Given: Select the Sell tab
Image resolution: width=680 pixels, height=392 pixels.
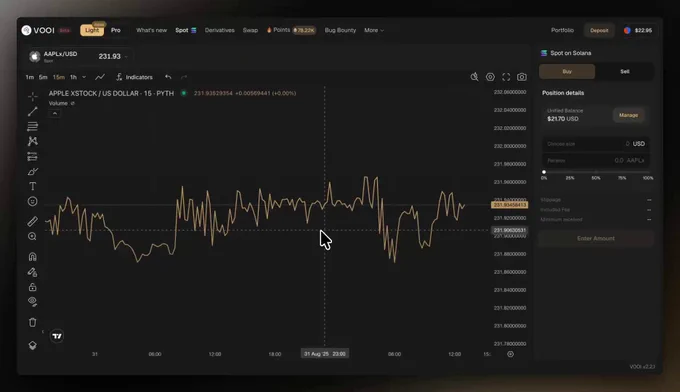Looking at the screenshot, I should pyautogui.click(x=624, y=72).
